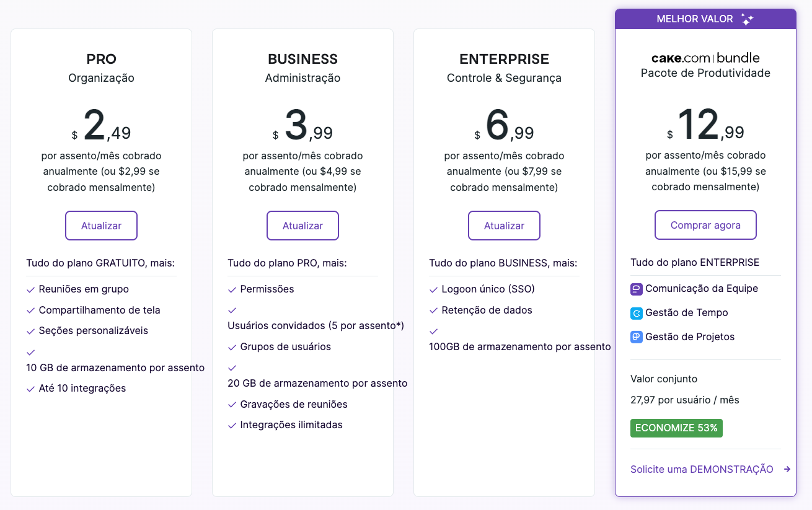The height and width of the screenshot is (510, 812).
Task: Click the checkmark beside Gravações de reuniões
Action: [232, 405]
